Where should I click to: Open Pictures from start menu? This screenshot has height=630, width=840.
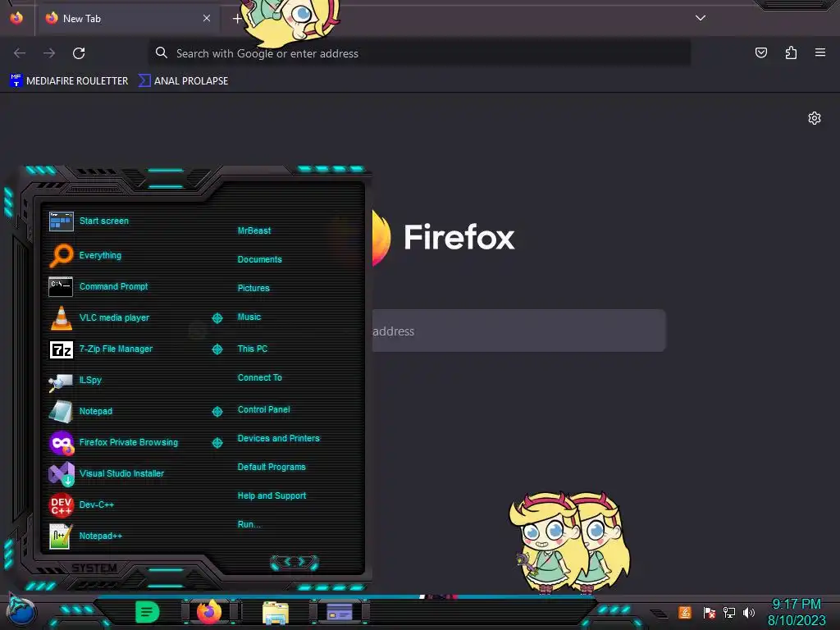[x=253, y=288]
